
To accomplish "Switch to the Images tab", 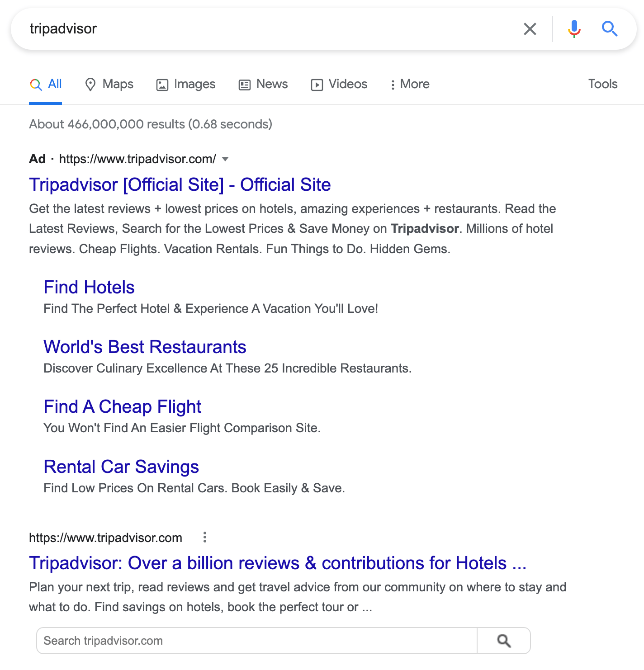I will (x=186, y=84).
